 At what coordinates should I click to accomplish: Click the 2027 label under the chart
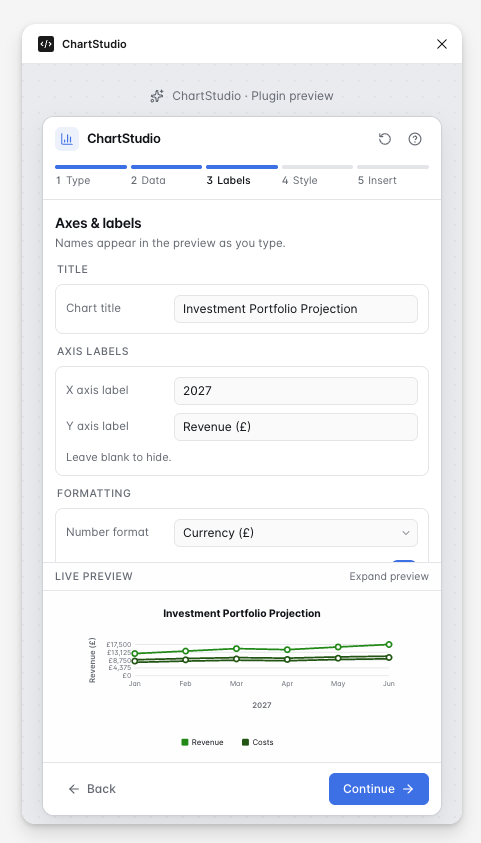pyautogui.click(x=262, y=705)
